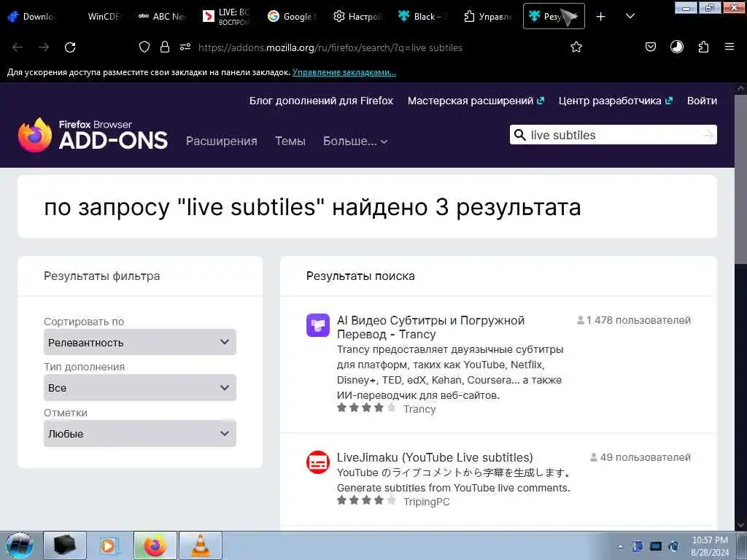
Task: Open the media player taskbar icon
Action: click(109, 545)
